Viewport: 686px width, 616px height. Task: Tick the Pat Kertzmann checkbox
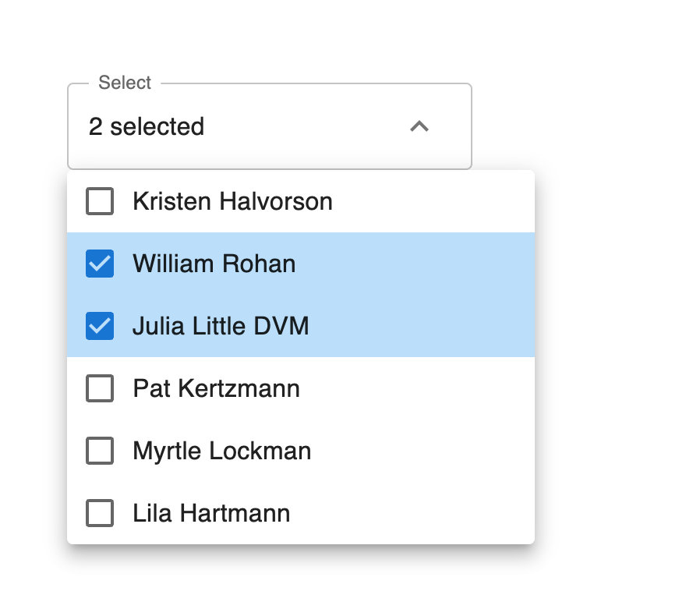[100, 388]
